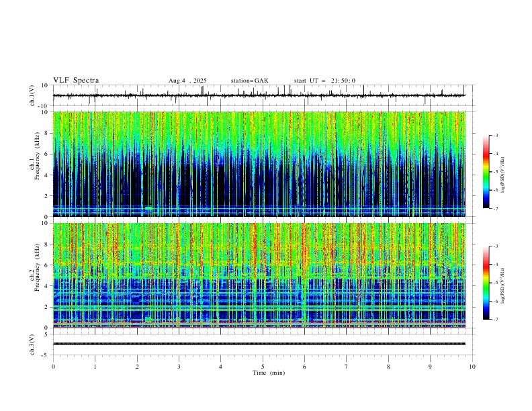Image resolution: width=532 pixels, height=411 pixels.
Task: Click the log(PSD) label next to ch.1 colorbar
Action: pos(503,175)
